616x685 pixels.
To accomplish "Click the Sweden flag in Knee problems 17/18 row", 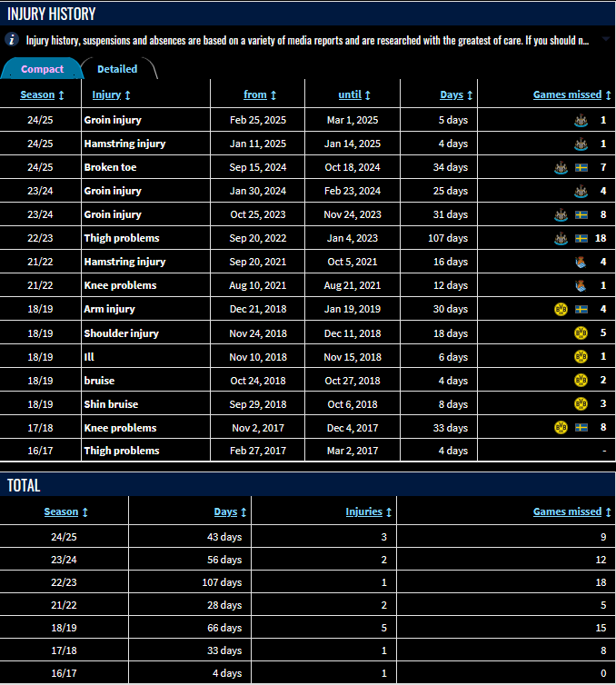I will (x=581, y=427).
